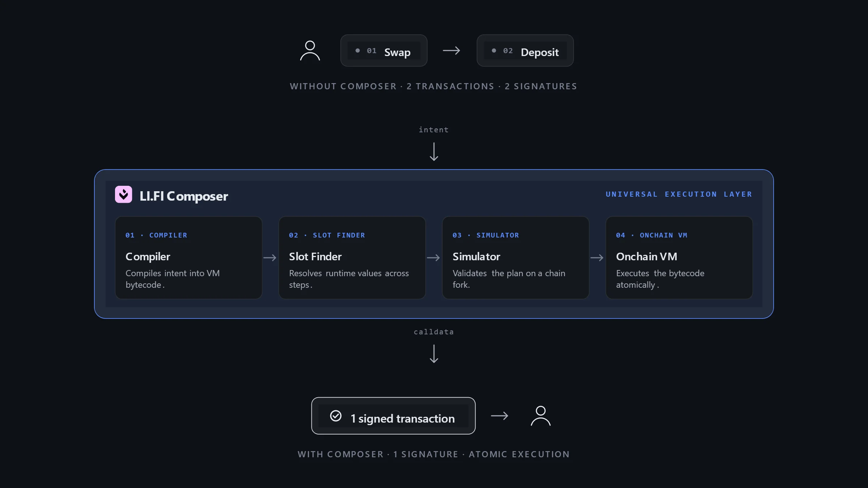
Task: Click the '04 · ONCHAIN VM' header label
Action: 652,235
